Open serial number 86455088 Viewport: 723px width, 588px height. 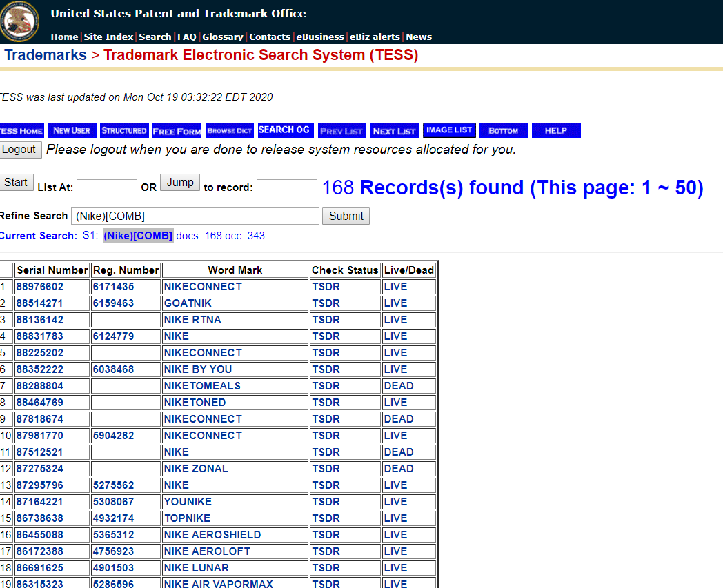39,536
